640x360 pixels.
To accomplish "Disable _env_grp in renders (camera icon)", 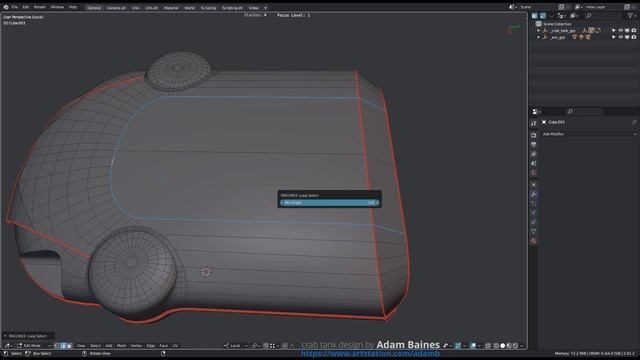I will (x=634, y=37).
